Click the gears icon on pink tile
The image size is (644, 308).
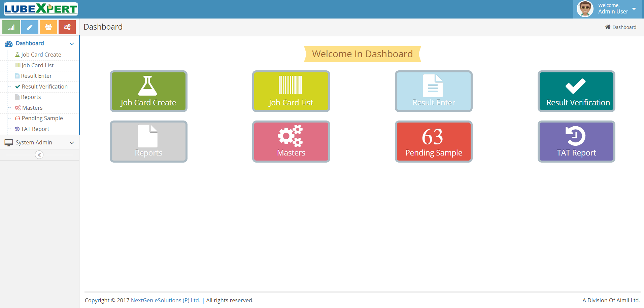pos(290,136)
